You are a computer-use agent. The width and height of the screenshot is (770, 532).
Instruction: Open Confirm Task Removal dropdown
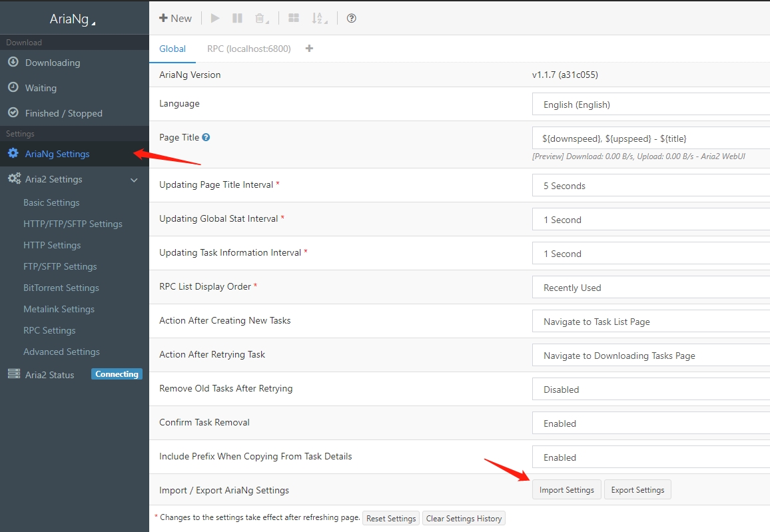click(x=651, y=423)
